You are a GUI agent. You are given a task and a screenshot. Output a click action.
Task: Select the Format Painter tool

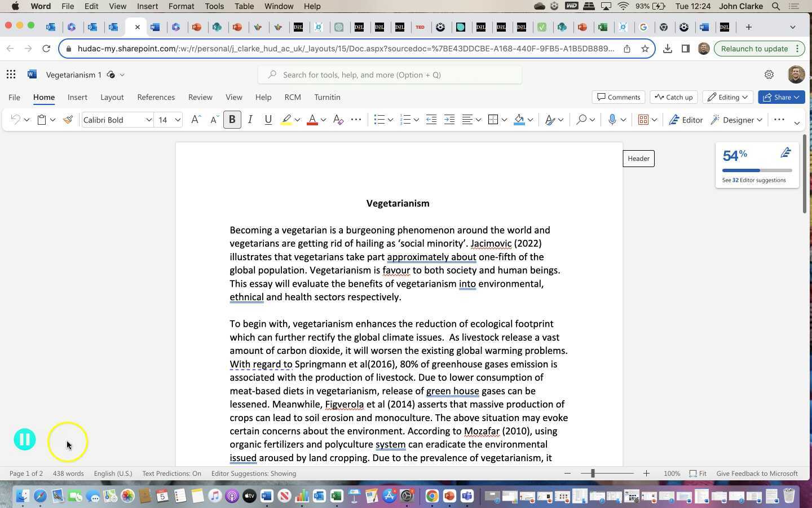click(67, 120)
